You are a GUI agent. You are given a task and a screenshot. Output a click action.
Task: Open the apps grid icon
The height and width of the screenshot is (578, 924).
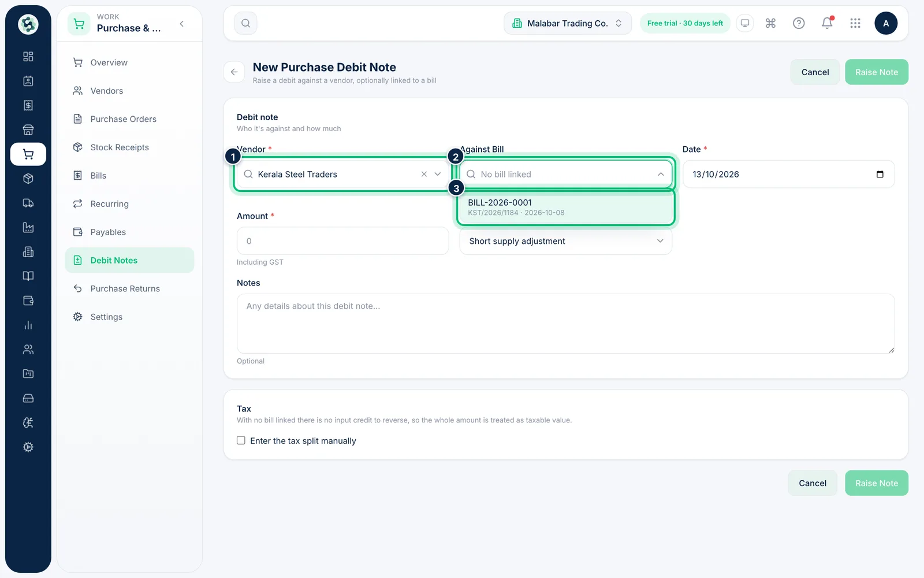[855, 23]
